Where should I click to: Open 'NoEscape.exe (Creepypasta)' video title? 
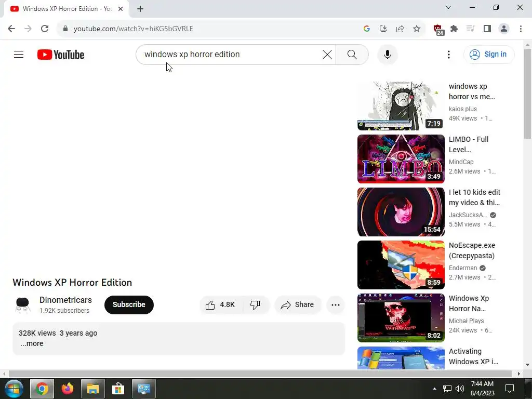pos(472,250)
